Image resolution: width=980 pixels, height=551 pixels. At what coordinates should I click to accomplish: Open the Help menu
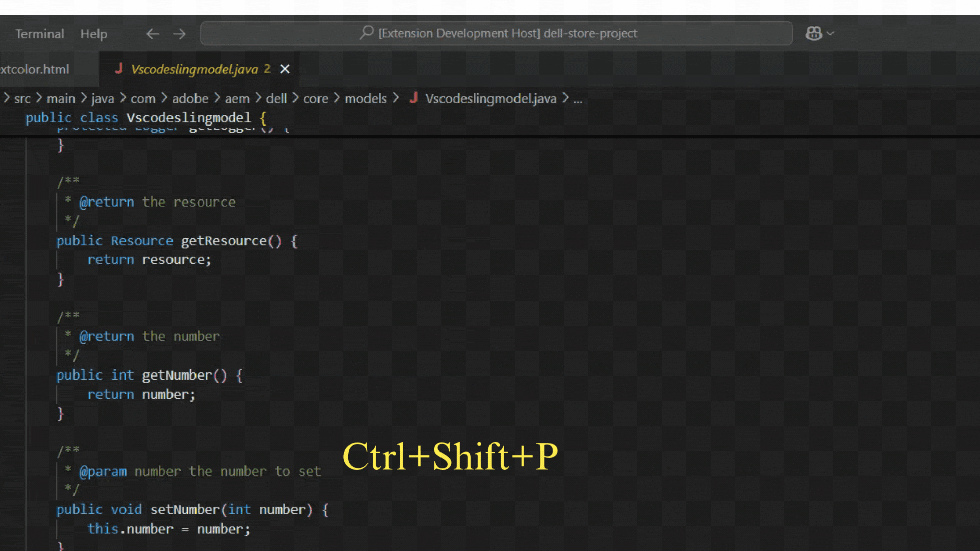pos(93,34)
